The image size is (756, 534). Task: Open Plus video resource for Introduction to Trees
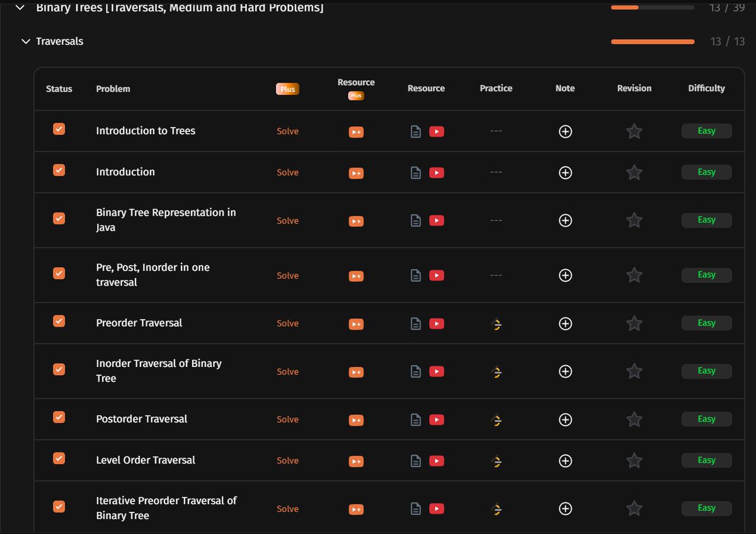356,132
